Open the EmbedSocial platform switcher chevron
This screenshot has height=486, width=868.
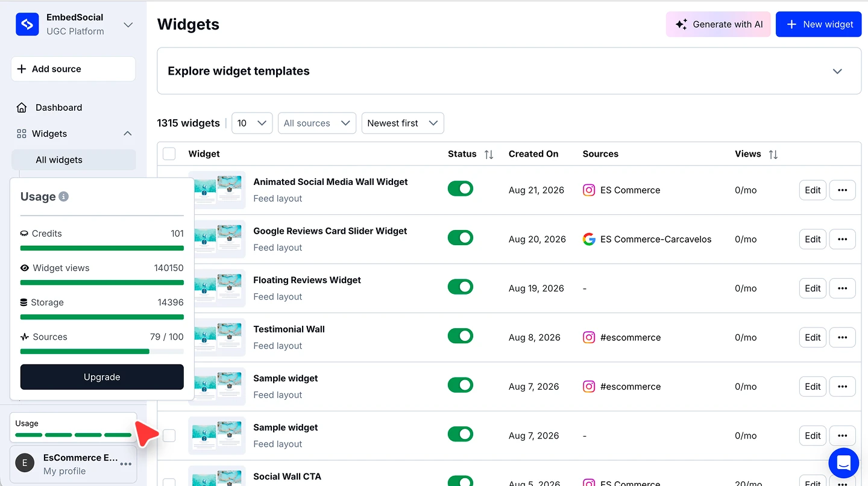(128, 25)
